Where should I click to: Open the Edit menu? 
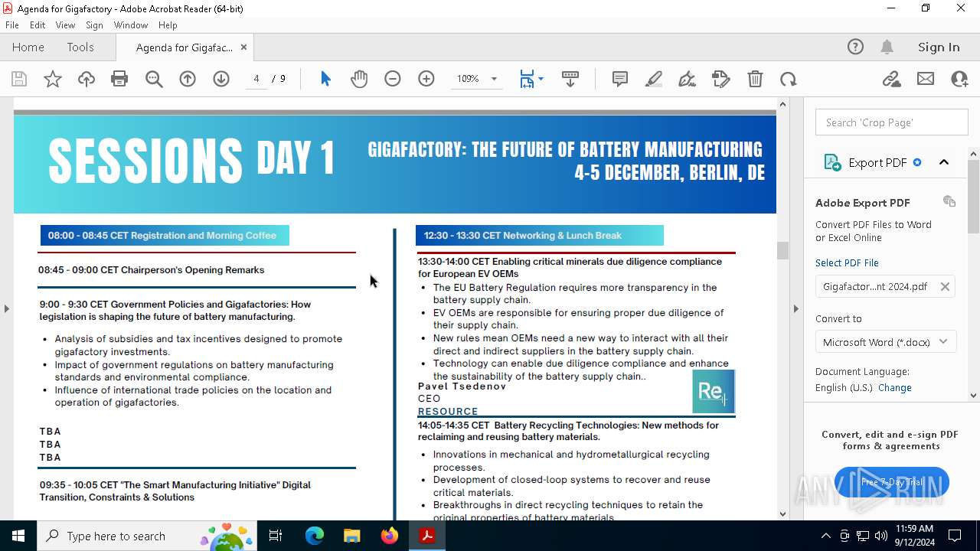tap(38, 25)
